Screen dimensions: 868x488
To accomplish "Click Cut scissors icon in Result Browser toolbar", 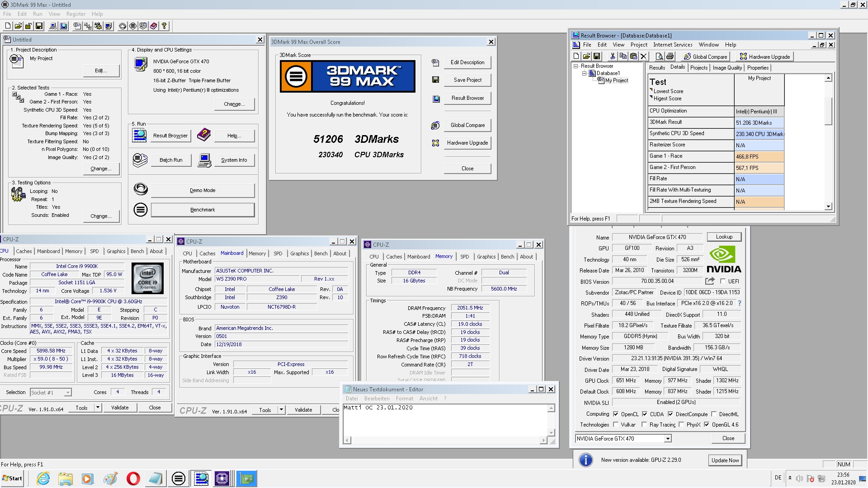I will coord(613,56).
